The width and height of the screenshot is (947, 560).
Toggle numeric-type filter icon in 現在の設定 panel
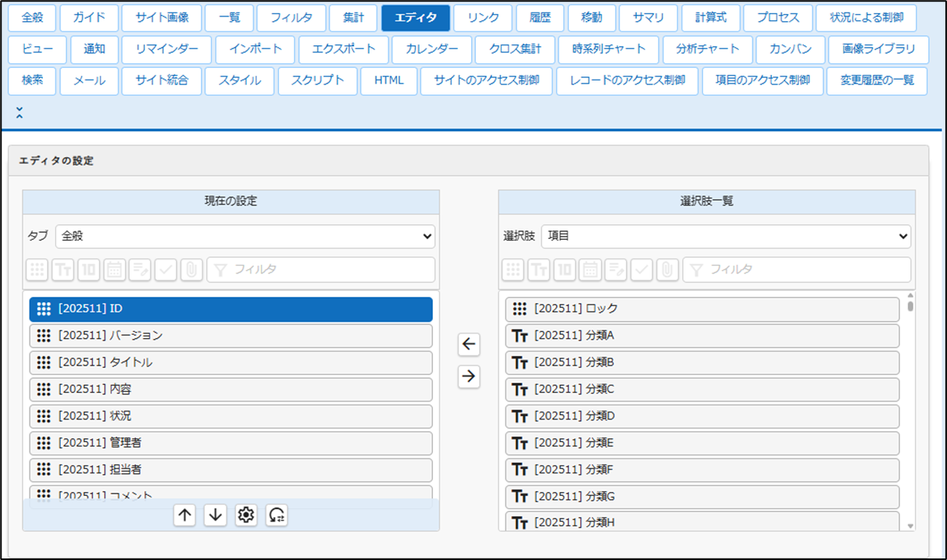point(88,270)
